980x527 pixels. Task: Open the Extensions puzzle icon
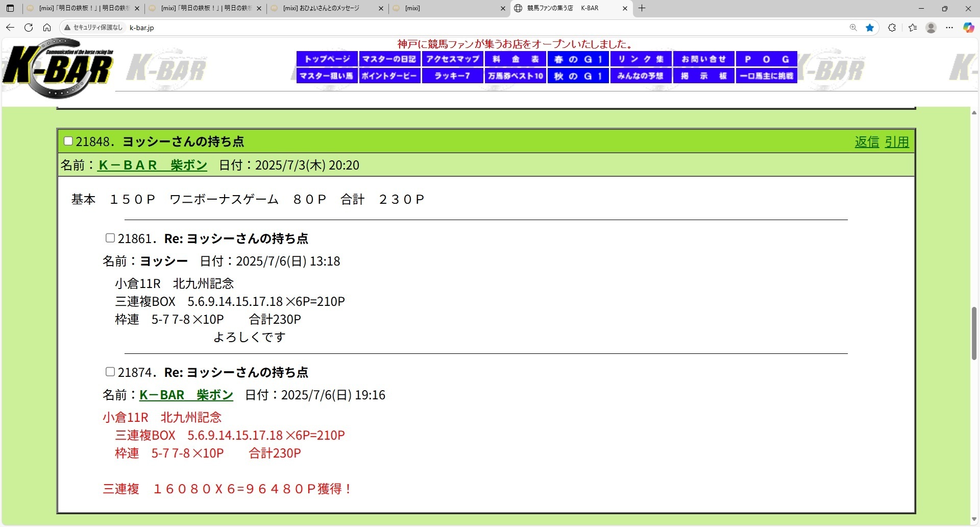(x=892, y=28)
